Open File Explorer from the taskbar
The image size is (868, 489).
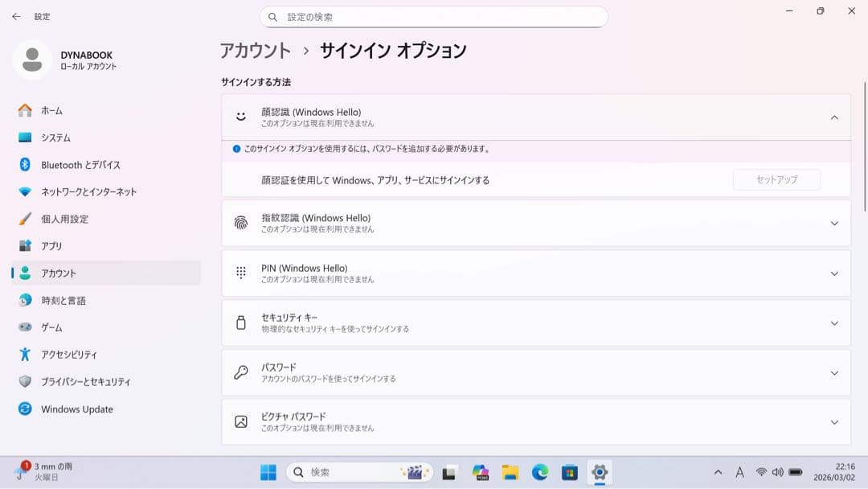coord(510,472)
